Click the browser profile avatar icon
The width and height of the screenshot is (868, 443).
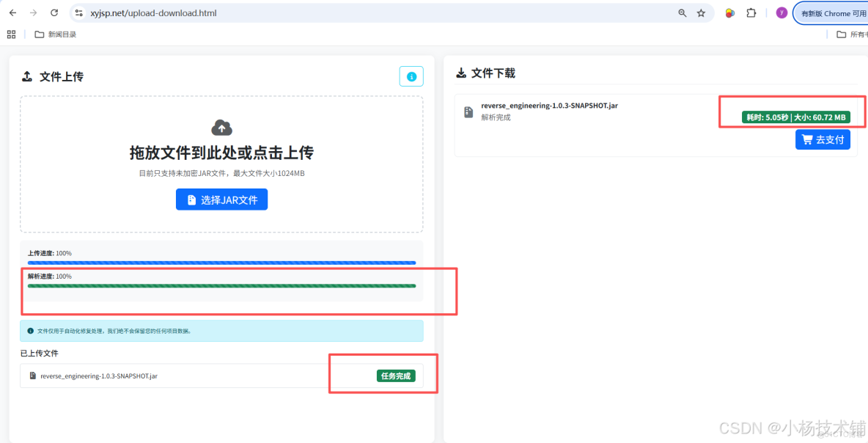pyautogui.click(x=781, y=12)
